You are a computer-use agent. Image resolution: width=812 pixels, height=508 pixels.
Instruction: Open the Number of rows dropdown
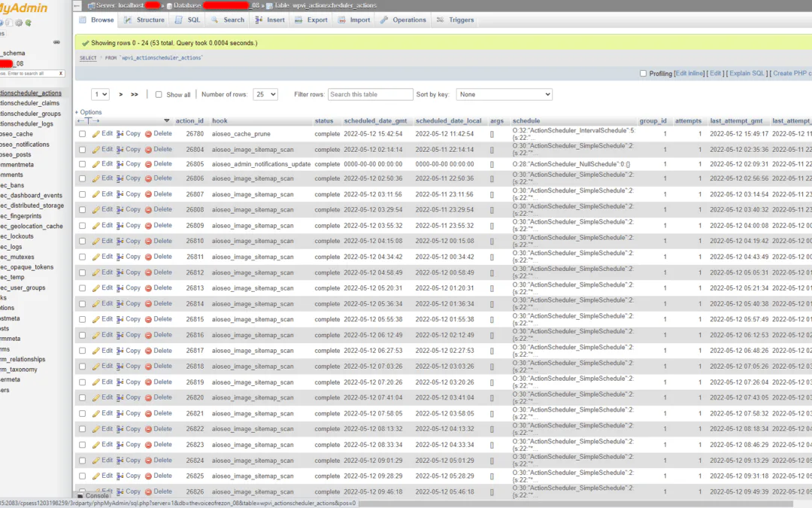pyautogui.click(x=265, y=94)
